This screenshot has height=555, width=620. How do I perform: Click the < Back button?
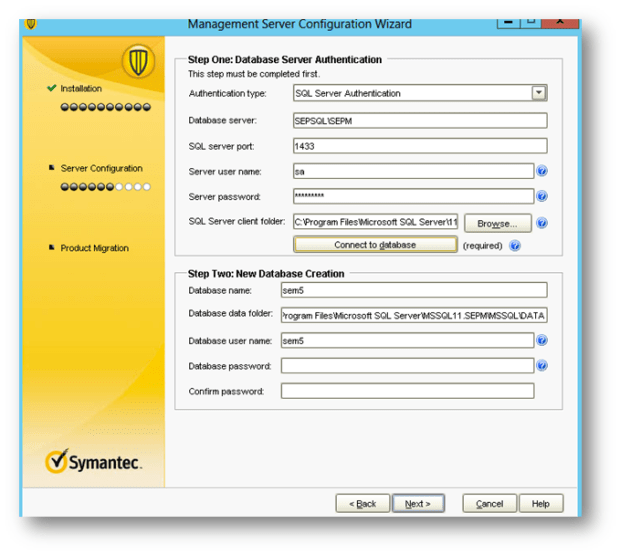point(362,503)
